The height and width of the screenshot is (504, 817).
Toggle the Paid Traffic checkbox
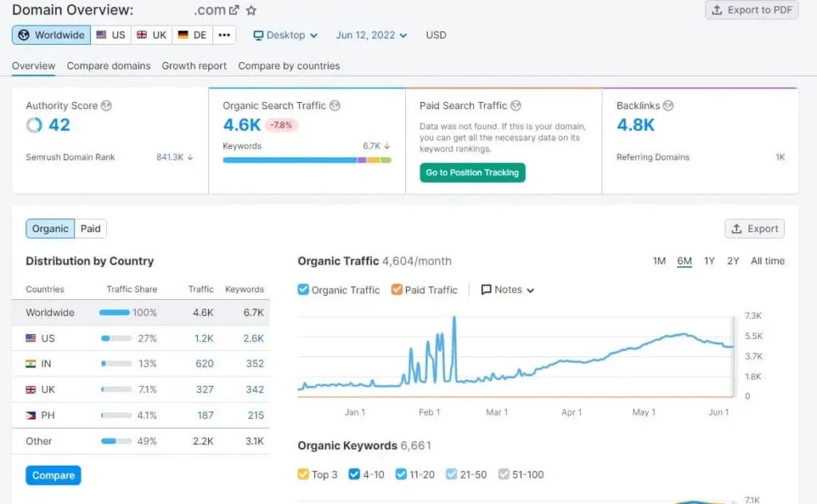(397, 289)
